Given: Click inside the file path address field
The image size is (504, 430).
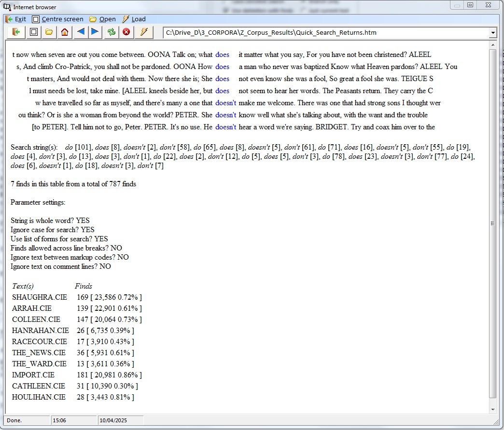Looking at the screenshot, I should tap(323, 33).
